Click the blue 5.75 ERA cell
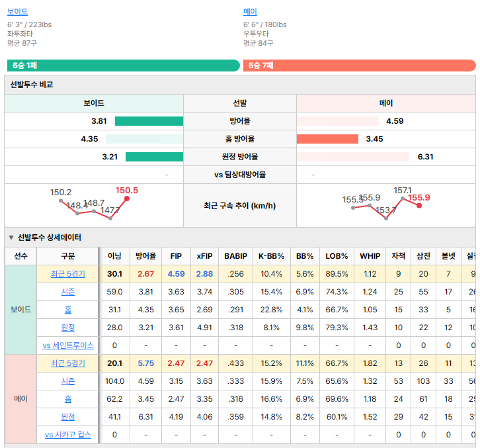This screenshot has width=480, height=448. click(145, 363)
